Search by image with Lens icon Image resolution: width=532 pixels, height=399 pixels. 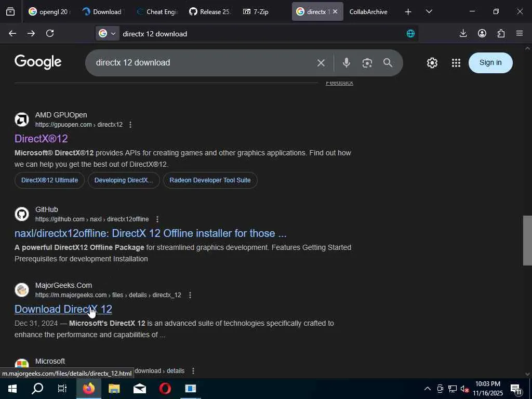coord(367,63)
